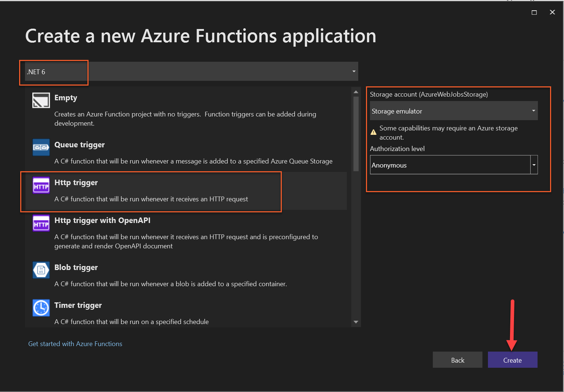
Task: Click the Http trigger with OpenAPI icon
Action: (41, 223)
